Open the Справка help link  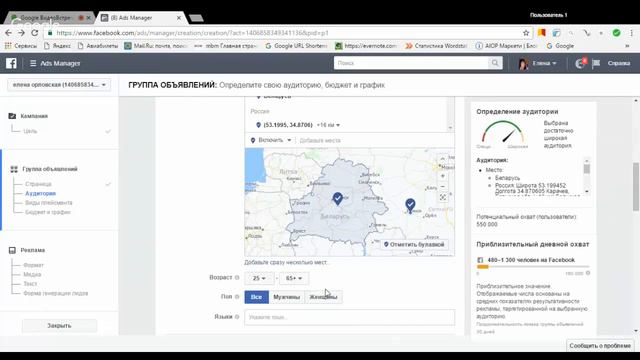click(619, 63)
